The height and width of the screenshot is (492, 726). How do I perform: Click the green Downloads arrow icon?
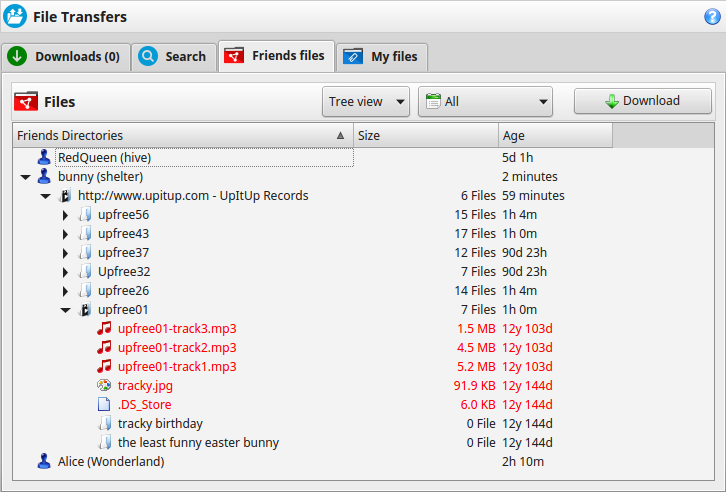click(17, 56)
